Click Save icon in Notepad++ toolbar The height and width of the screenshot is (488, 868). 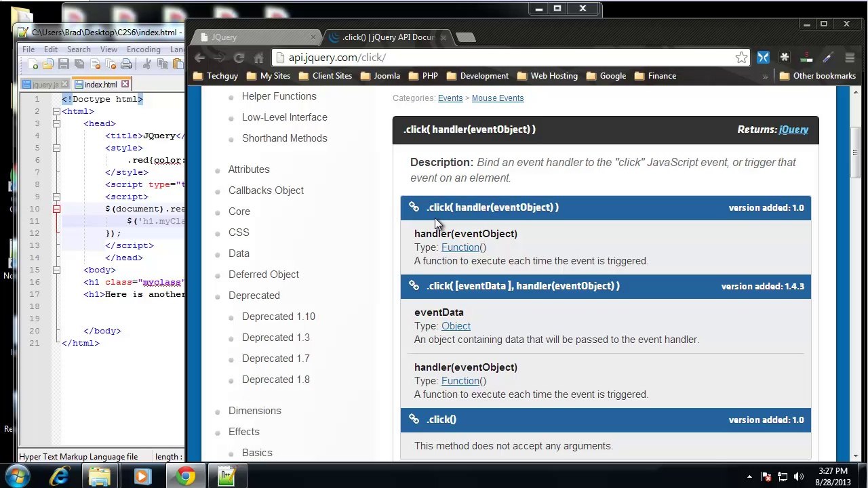(x=63, y=64)
